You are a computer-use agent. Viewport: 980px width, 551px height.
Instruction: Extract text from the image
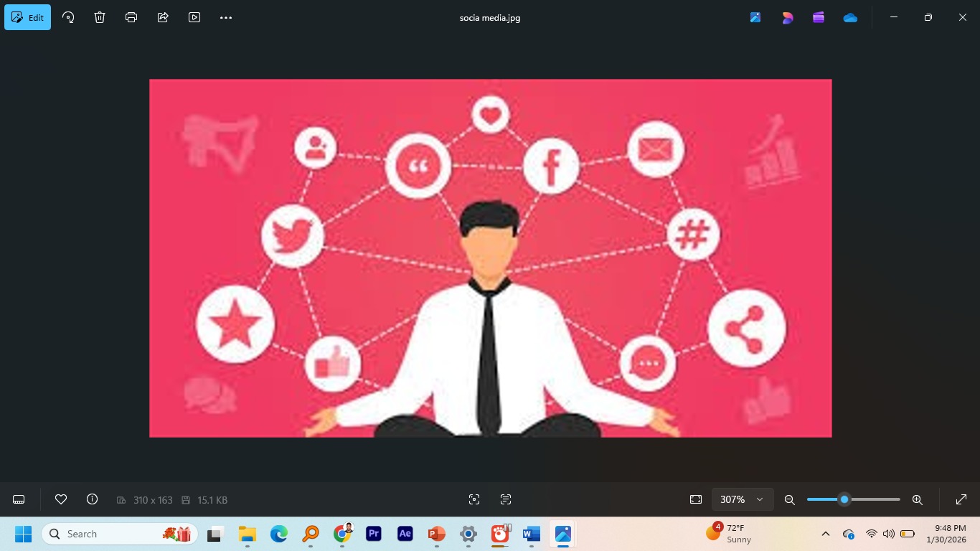506,499
